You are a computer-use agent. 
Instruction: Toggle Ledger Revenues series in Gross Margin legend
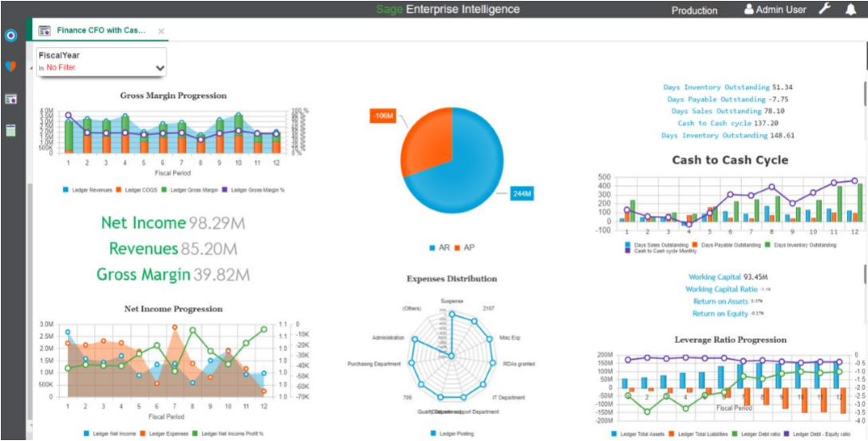point(88,190)
